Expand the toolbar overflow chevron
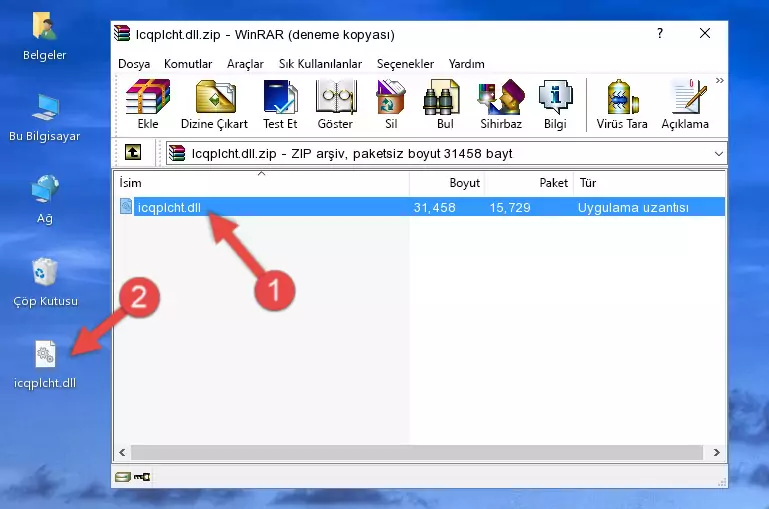This screenshot has width=769, height=509. tap(719, 80)
